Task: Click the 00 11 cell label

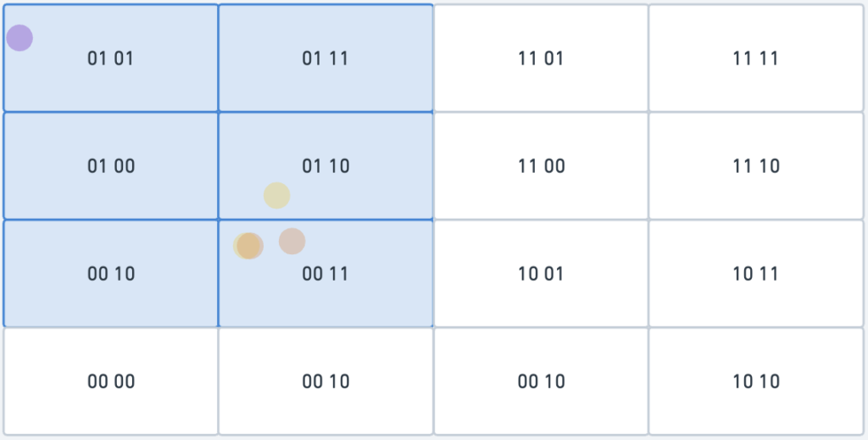Action: click(325, 274)
